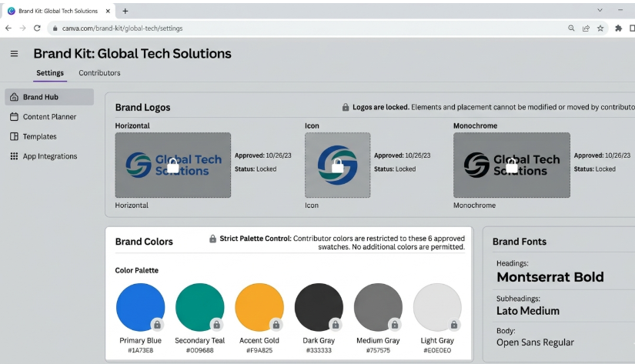Click the Open Sans Regular body font
Image resolution: width=635 pixels, height=364 pixels.
[535, 342]
